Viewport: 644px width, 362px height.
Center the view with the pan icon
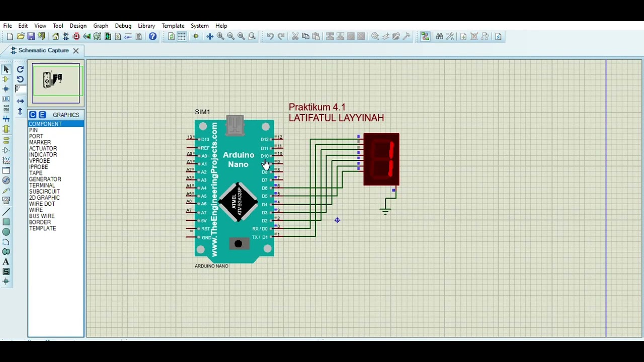[210, 36]
